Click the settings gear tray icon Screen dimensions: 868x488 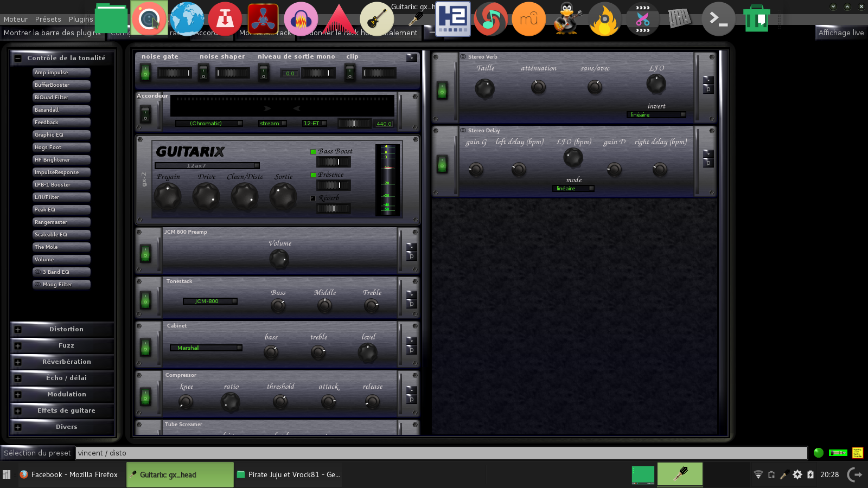(797, 475)
